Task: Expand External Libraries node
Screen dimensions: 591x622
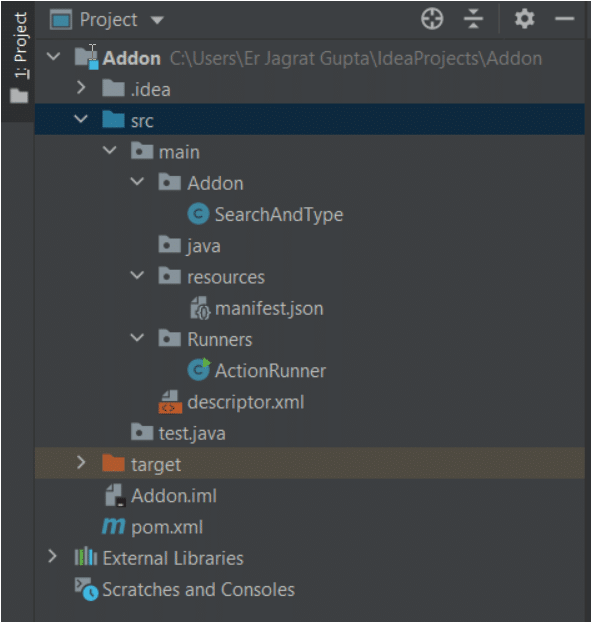Action: pos(52,556)
